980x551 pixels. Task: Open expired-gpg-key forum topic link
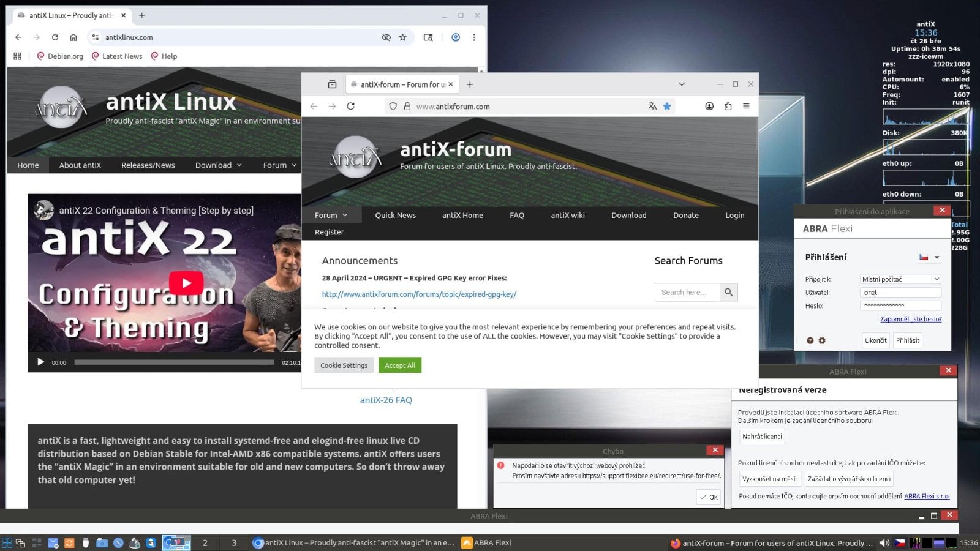tap(419, 294)
